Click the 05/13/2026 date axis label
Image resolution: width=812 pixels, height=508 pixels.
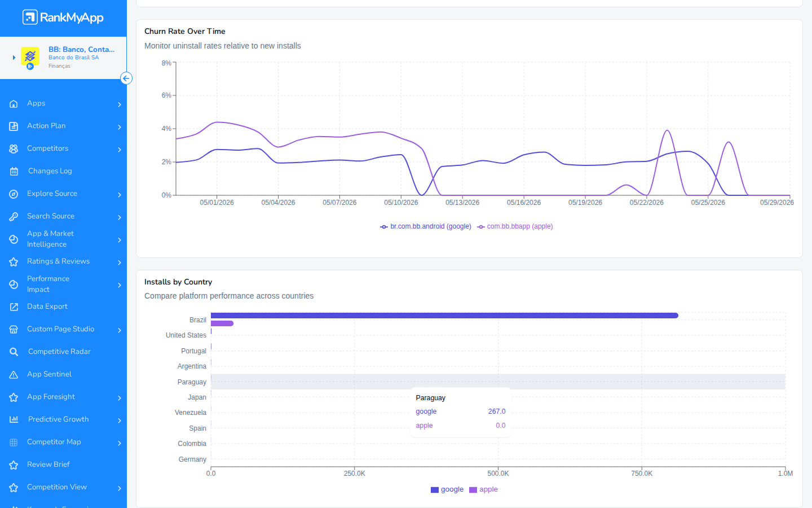(x=462, y=203)
